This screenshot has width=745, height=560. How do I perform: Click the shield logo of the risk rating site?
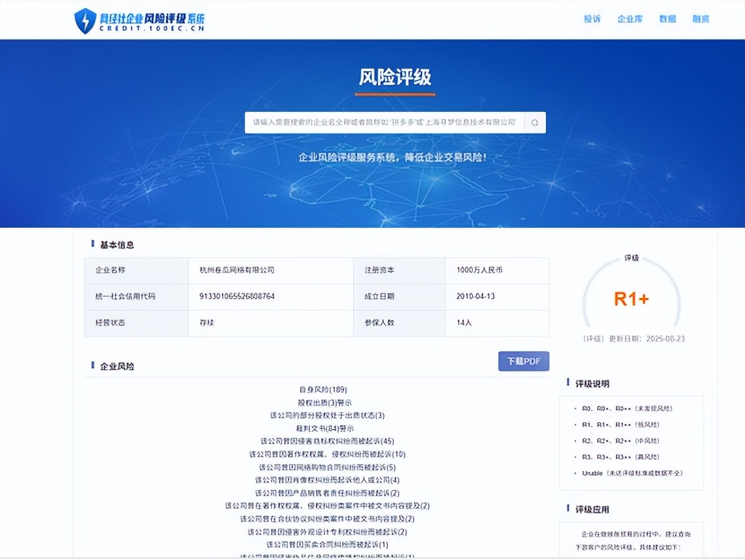point(85,20)
